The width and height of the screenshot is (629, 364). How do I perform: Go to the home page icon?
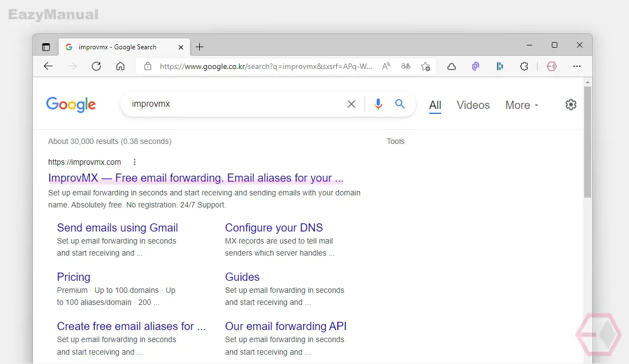(x=120, y=66)
